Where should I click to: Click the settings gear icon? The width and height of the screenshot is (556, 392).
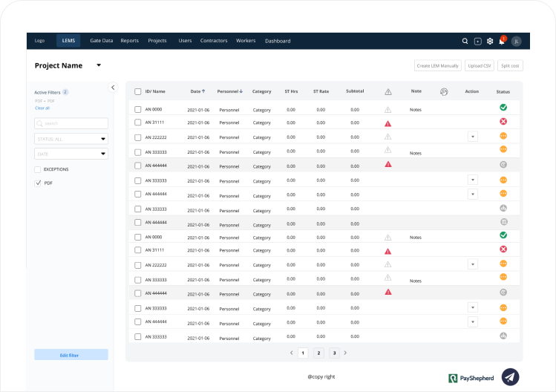tap(490, 42)
